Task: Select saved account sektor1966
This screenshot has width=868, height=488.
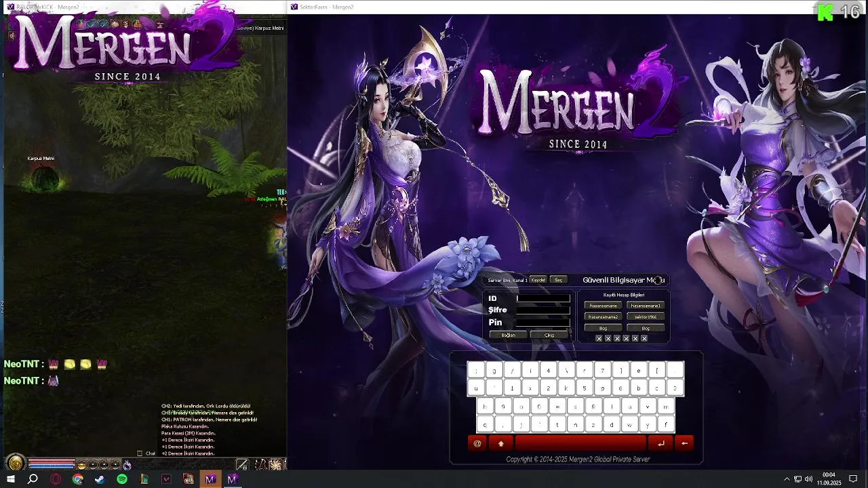Action: tap(646, 317)
